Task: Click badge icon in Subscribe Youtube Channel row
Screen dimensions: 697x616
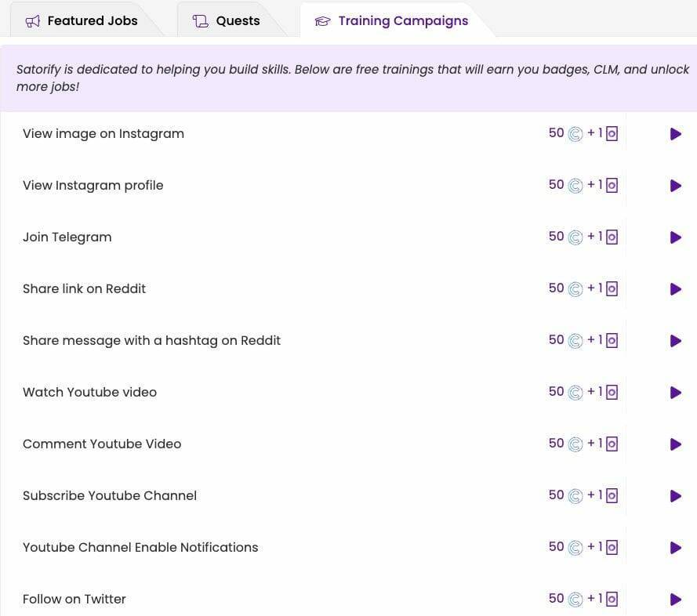Action: 612,495
